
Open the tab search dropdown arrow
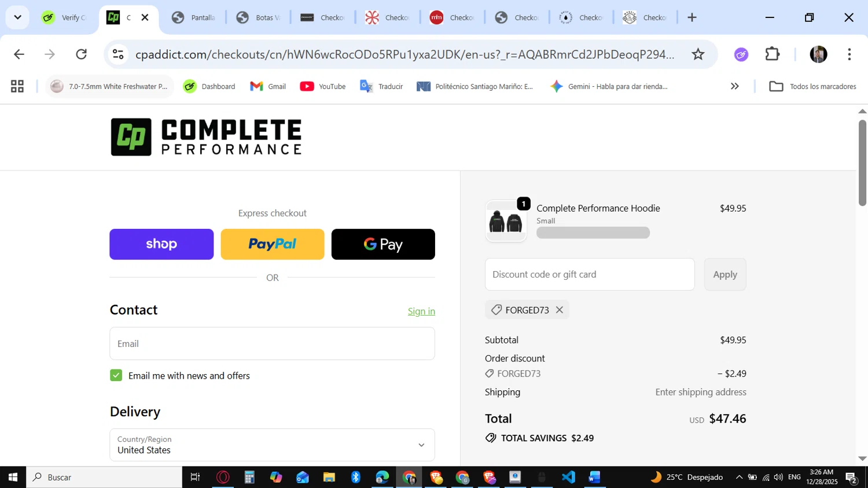[x=17, y=17]
